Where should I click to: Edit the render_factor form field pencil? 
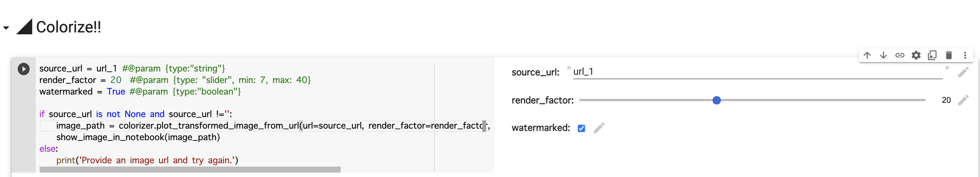point(963,100)
